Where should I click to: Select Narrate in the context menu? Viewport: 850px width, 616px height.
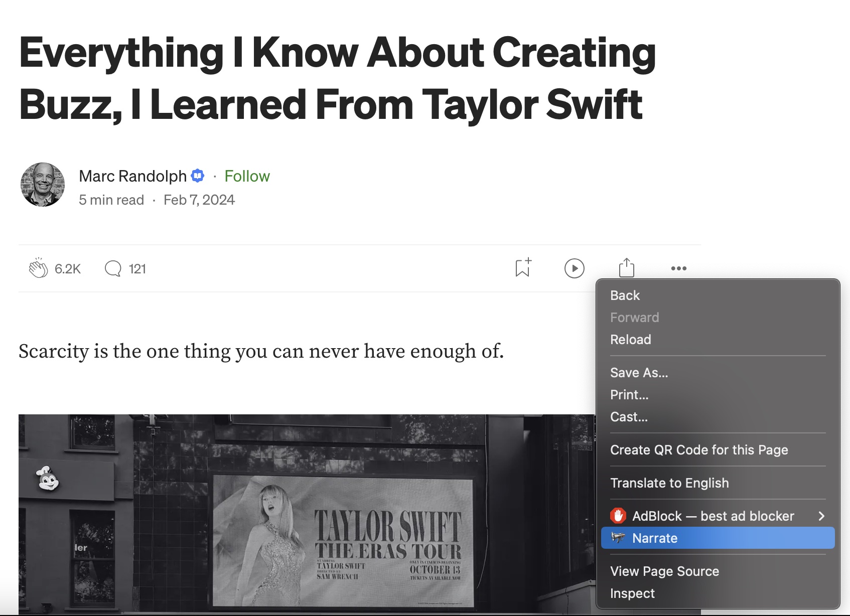pos(718,538)
